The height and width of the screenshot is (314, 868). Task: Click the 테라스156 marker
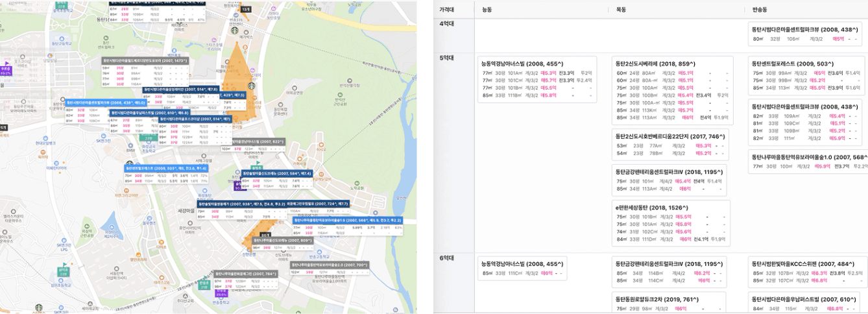coord(161,277)
